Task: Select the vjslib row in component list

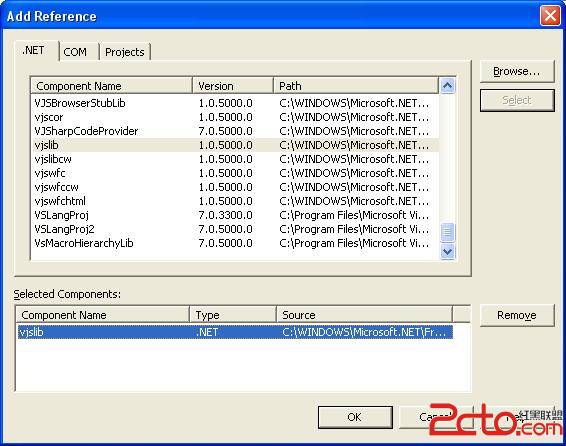Action: pos(235,145)
